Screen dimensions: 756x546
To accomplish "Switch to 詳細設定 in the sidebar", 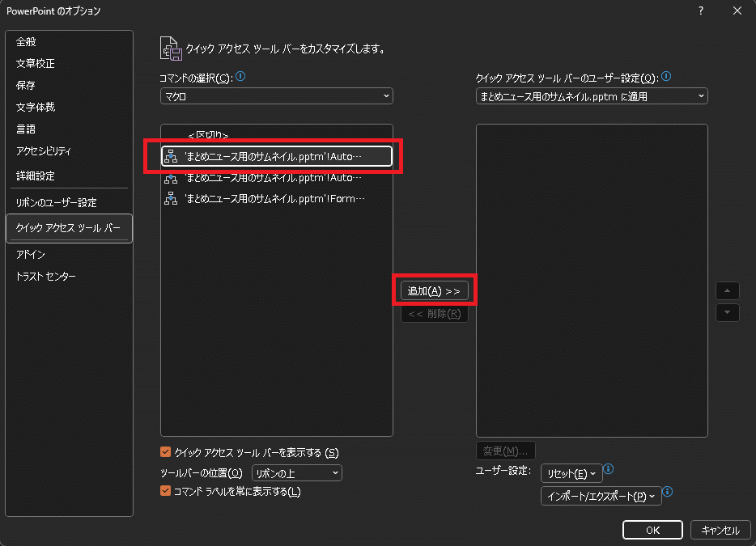I will (x=69, y=176).
